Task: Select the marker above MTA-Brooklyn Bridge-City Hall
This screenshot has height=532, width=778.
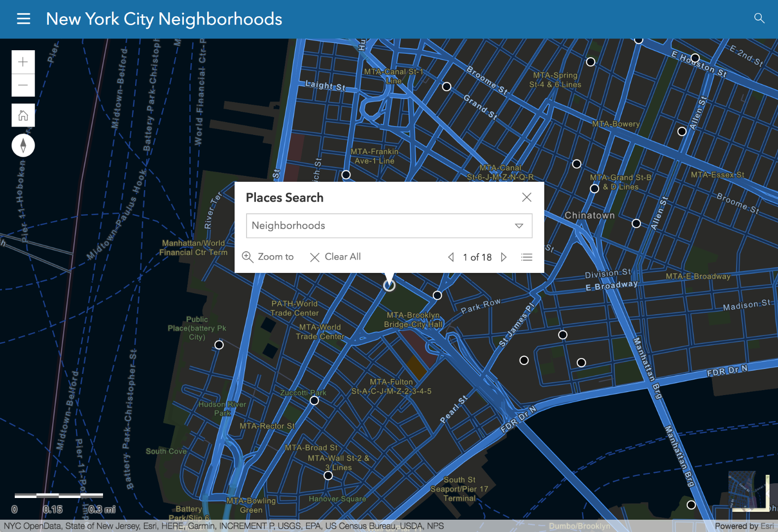Action: pos(437,295)
